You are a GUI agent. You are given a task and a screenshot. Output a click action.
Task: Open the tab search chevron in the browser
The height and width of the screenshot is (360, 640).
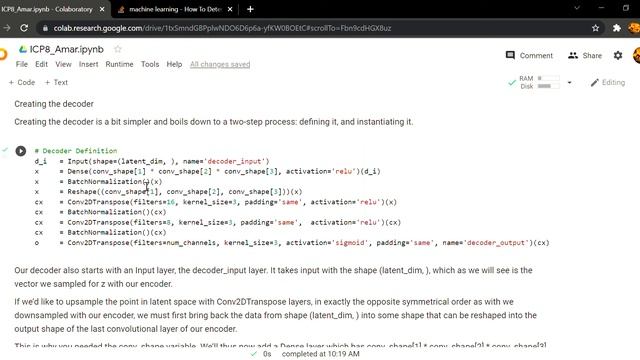click(x=577, y=8)
